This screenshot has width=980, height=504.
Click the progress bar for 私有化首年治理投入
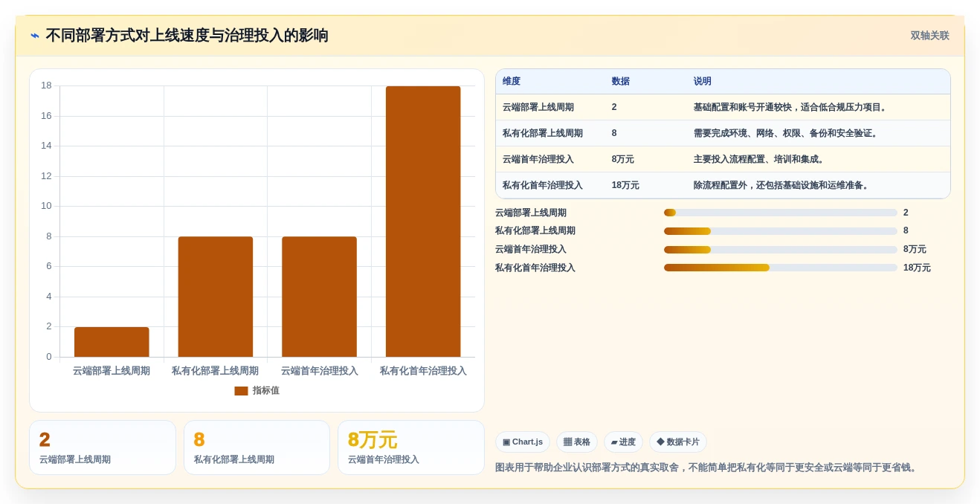tap(781, 268)
